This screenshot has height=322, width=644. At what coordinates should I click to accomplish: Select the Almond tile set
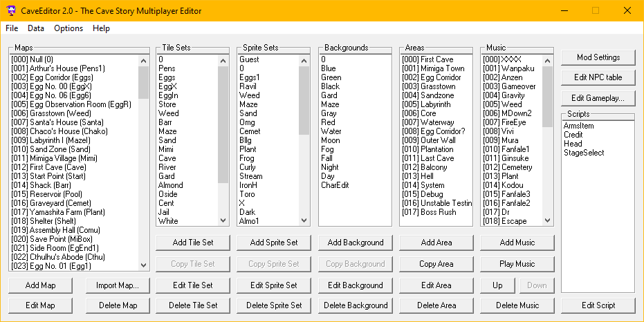pyautogui.click(x=170, y=185)
